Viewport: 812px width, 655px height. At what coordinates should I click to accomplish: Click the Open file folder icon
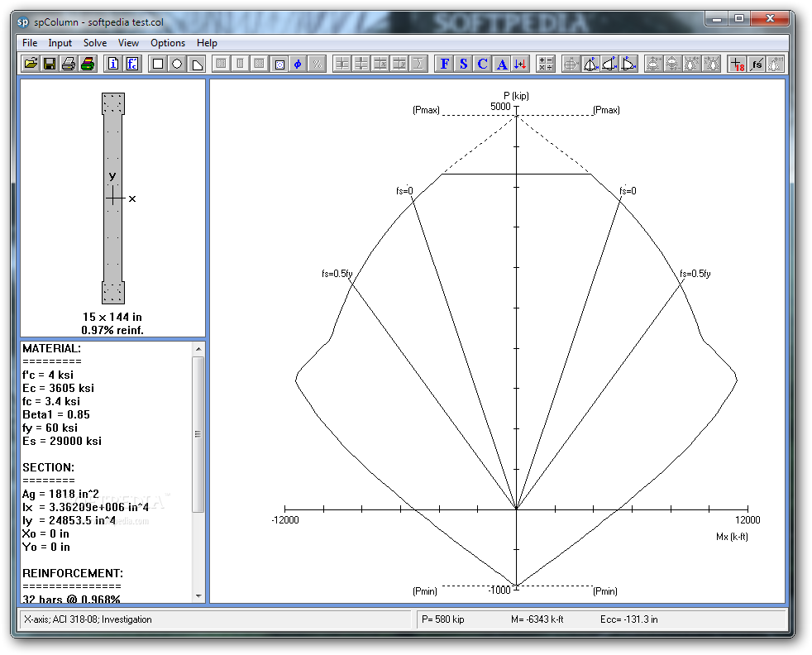[31, 64]
